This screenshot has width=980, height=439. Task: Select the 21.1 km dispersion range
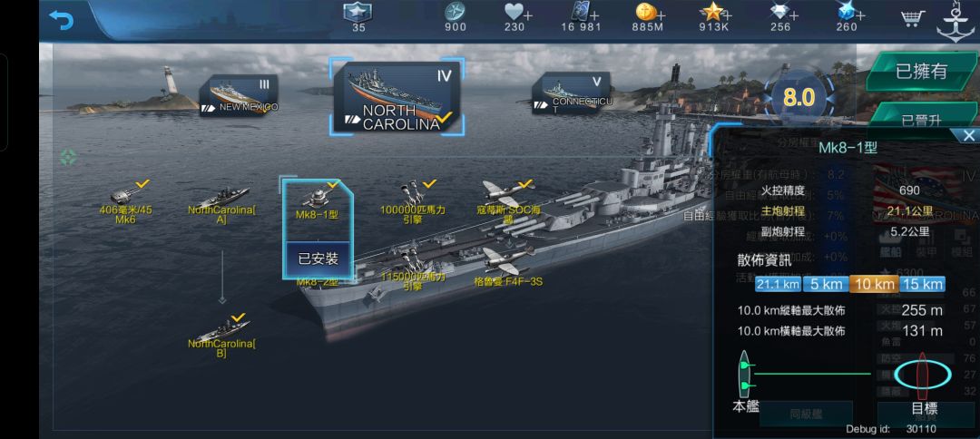point(779,284)
